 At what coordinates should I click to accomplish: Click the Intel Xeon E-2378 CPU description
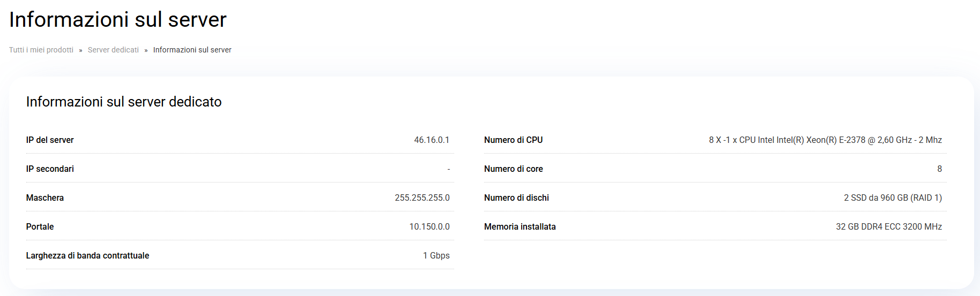coord(825,140)
